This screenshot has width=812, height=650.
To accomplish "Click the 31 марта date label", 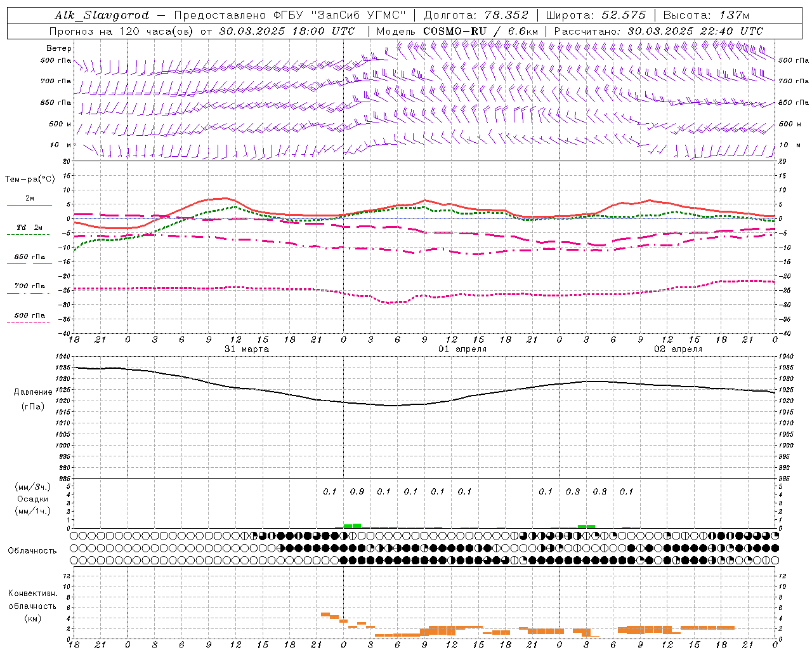I will tap(247, 349).
